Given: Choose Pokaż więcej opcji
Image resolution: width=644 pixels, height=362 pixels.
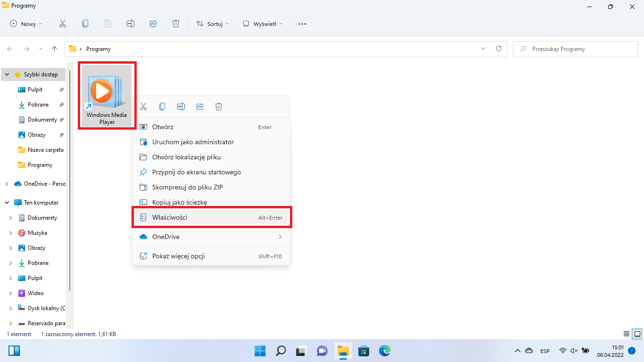Looking at the screenshot, I should click(211, 256).
